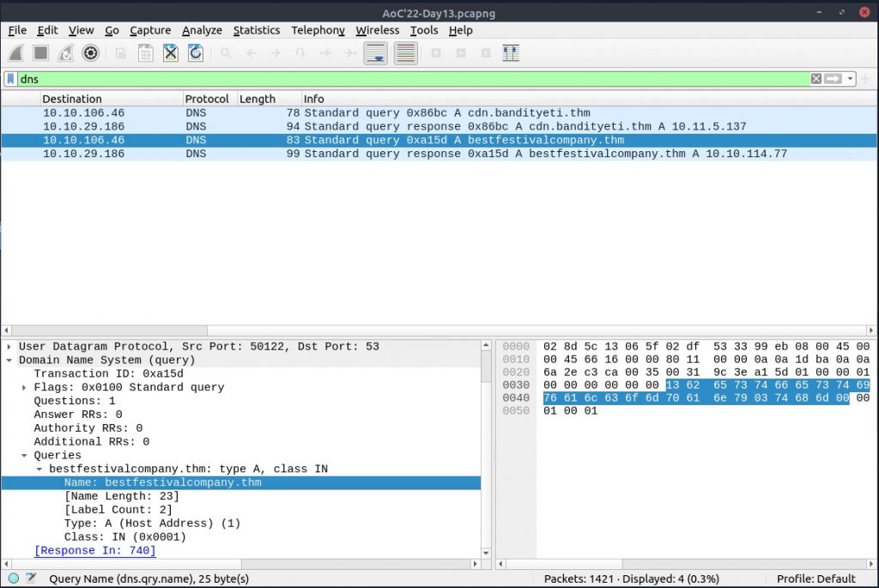Click the filter bookmark icon
The image size is (879, 588).
click(x=10, y=79)
